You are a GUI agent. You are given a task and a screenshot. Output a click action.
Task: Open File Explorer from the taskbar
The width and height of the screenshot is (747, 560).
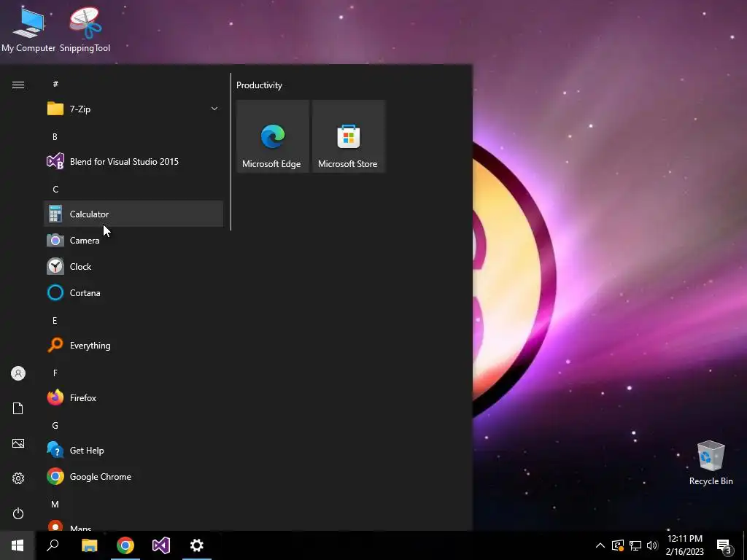tap(89, 545)
